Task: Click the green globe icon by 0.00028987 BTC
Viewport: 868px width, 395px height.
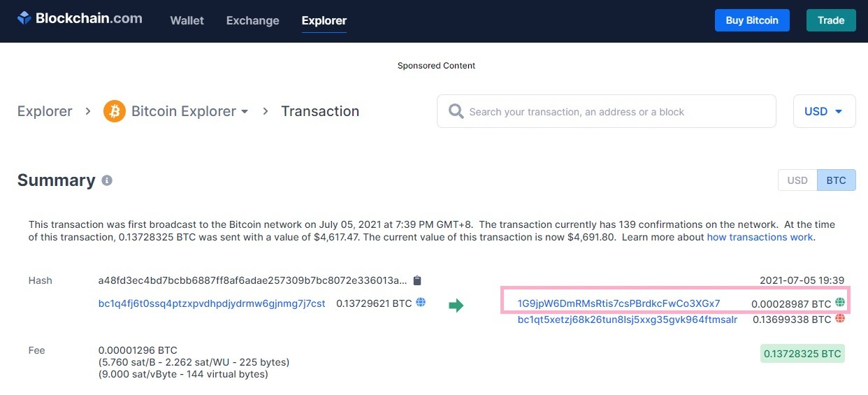Action: point(840,303)
